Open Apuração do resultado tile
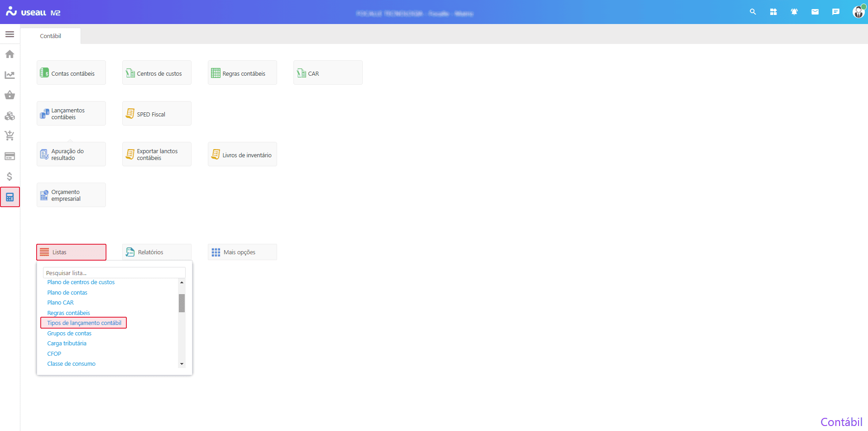 coord(71,154)
